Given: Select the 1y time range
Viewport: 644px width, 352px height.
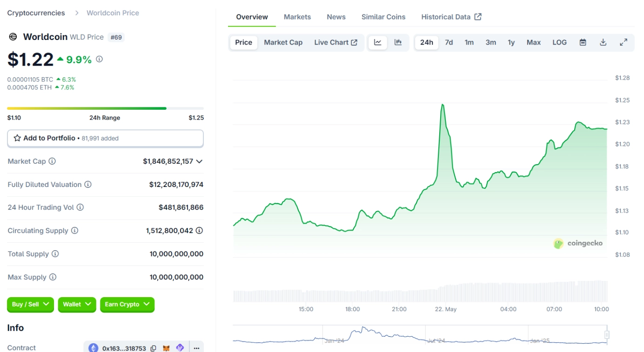Looking at the screenshot, I should pyautogui.click(x=511, y=42).
